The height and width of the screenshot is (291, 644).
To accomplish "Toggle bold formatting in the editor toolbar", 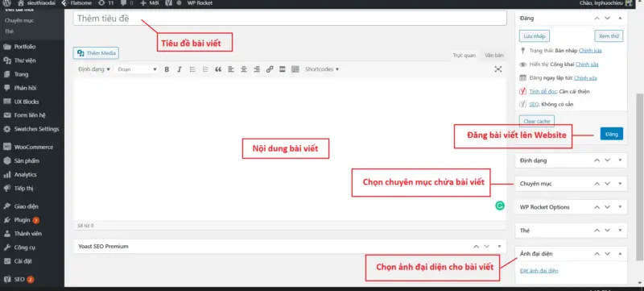I will [x=167, y=69].
